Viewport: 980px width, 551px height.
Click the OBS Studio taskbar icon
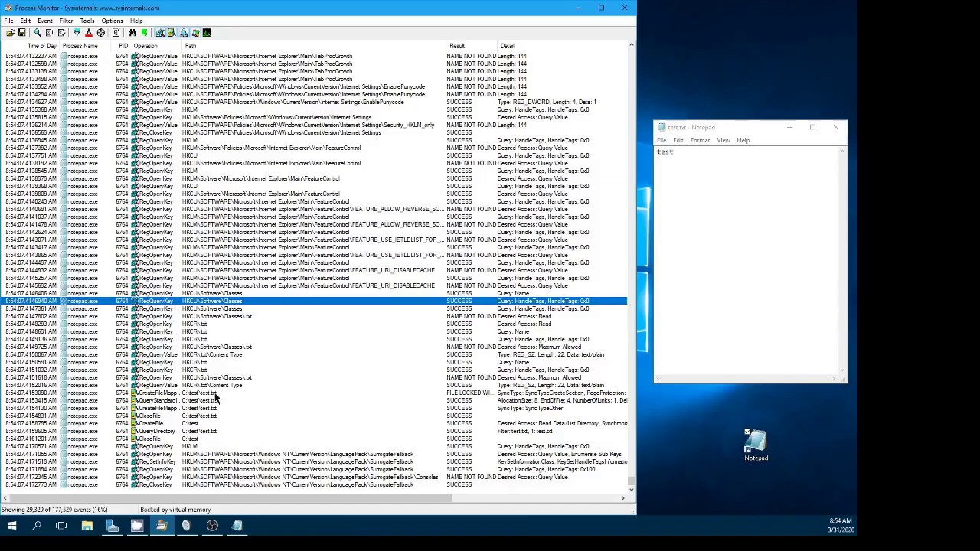[212, 526]
